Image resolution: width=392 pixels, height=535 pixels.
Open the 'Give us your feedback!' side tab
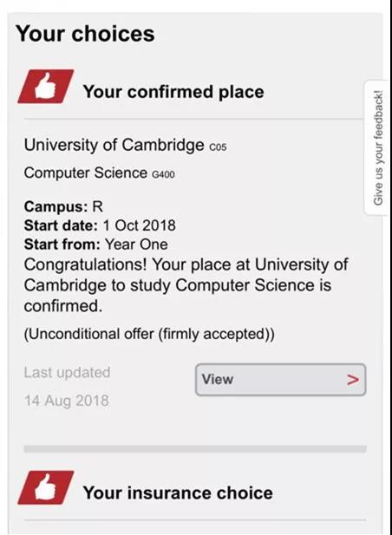377,147
